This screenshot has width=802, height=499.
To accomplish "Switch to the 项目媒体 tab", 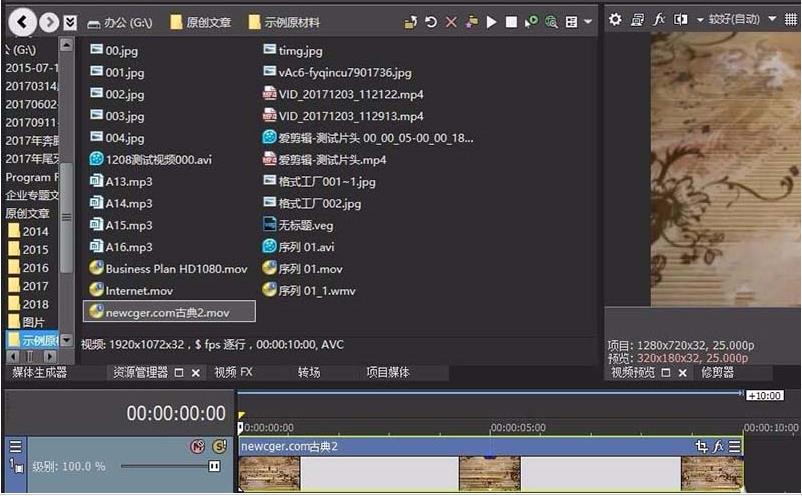I will pyautogui.click(x=388, y=372).
